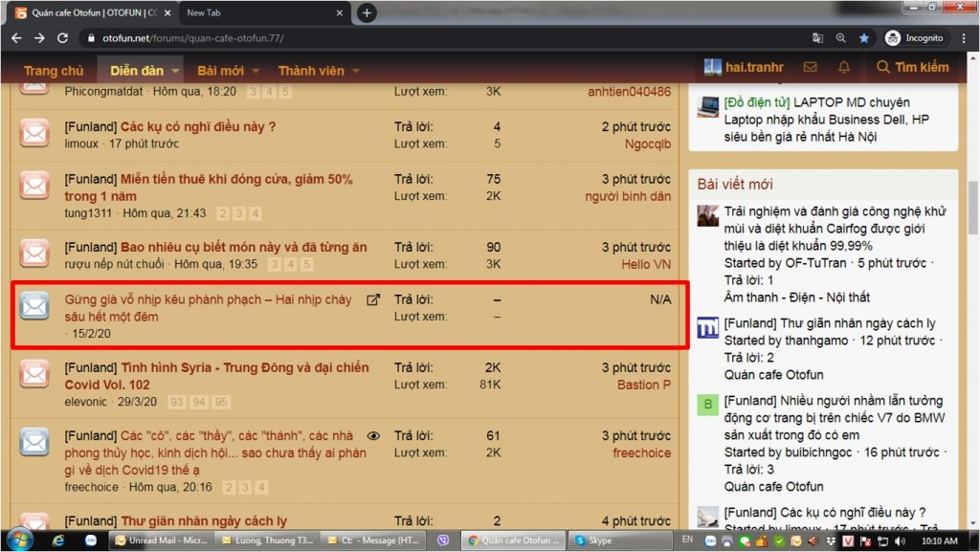Click the browser back arrow
The image size is (980, 552).
[x=17, y=38]
